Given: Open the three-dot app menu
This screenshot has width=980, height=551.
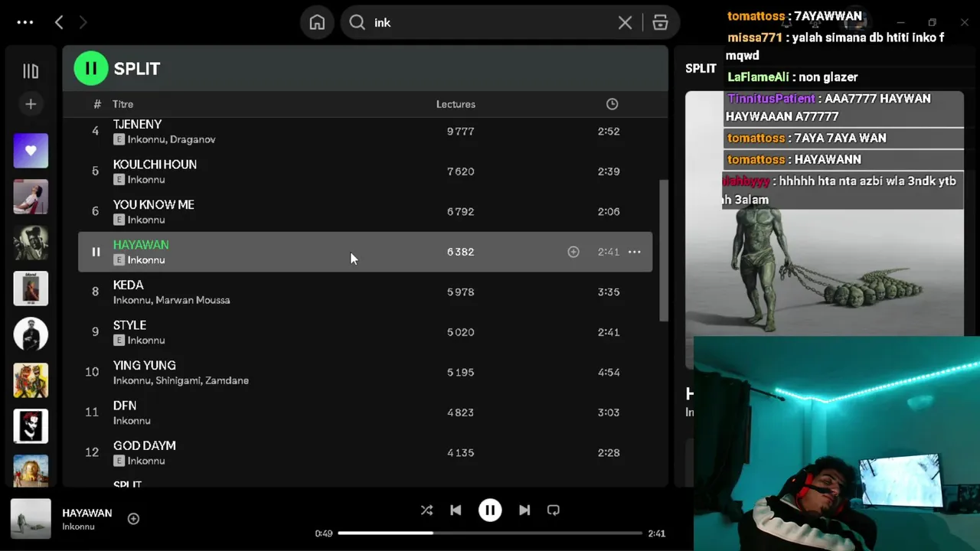Looking at the screenshot, I should coord(25,22).
